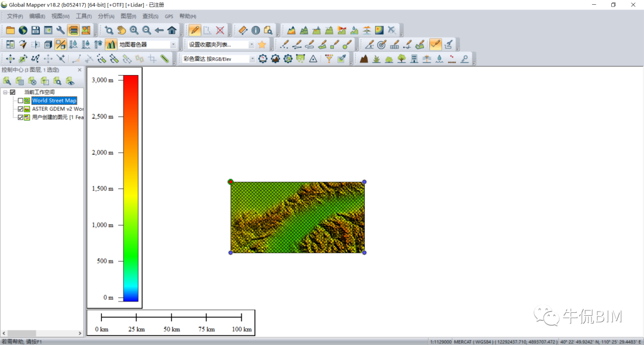Toggle the hill shading mountain button
The image size is (644, 345).
pos(111,44)
